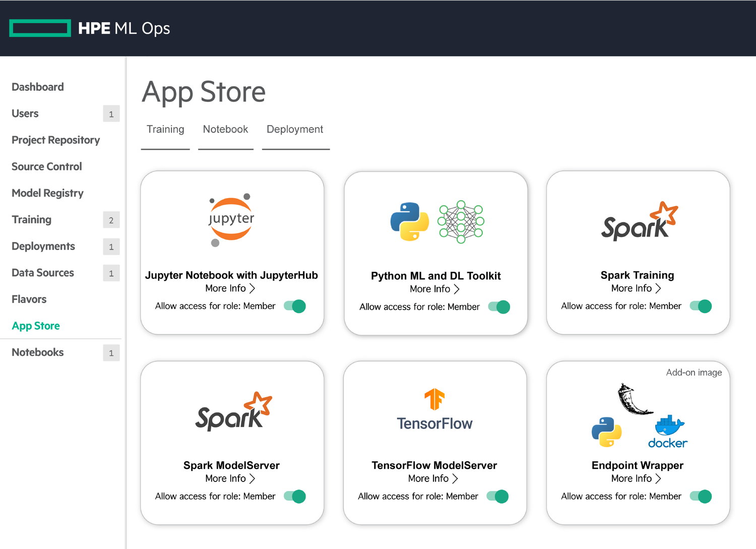Click the App Store page heading
Screen dimensions: 756x549
click(204, 92)
